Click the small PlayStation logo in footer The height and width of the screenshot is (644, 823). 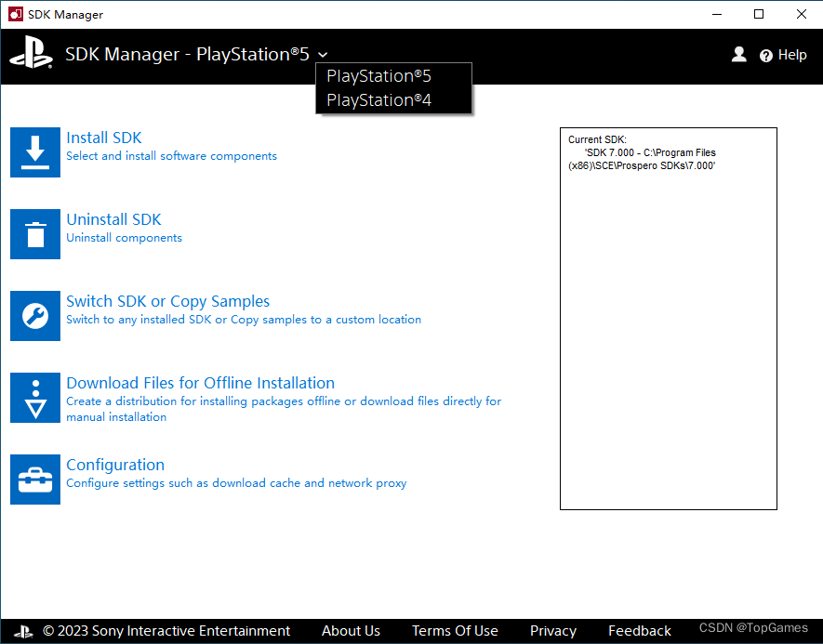[x=22, y=631]
